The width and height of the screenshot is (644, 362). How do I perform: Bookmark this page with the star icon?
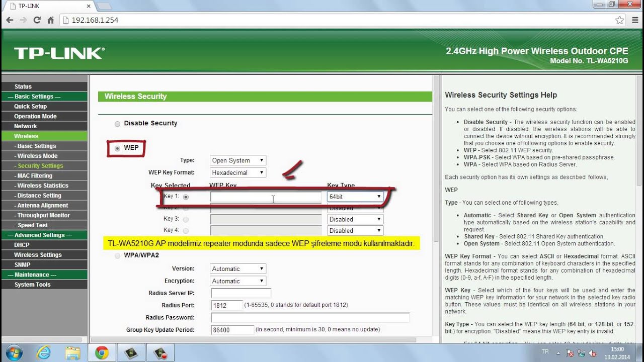619,20
